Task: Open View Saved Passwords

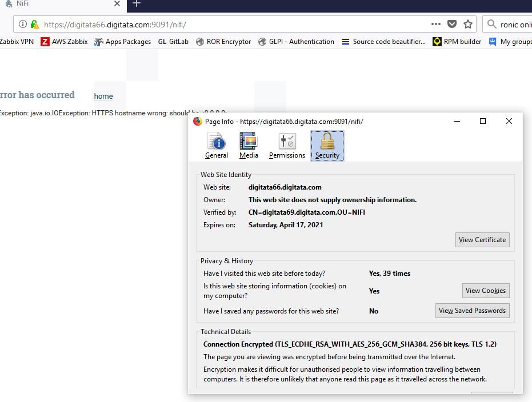Action: pos(472,311)
